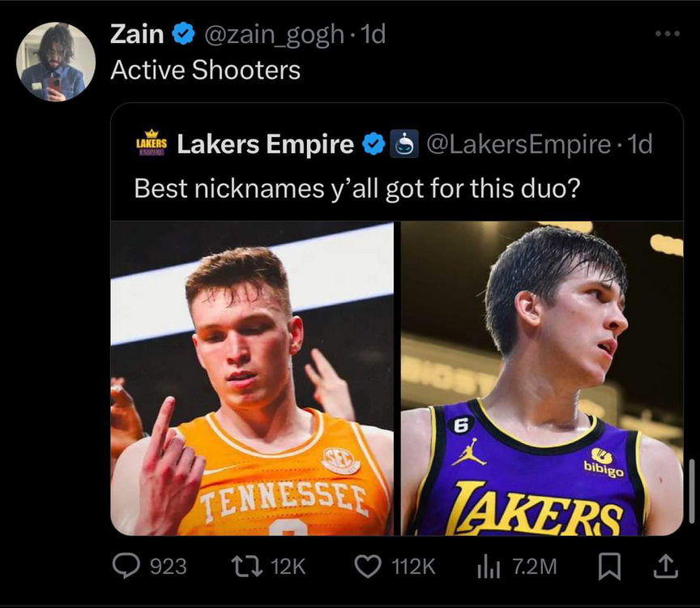Open quoted tweet text about best nicknames
This screenshot has width=700, height=608.
coord(357,188)
